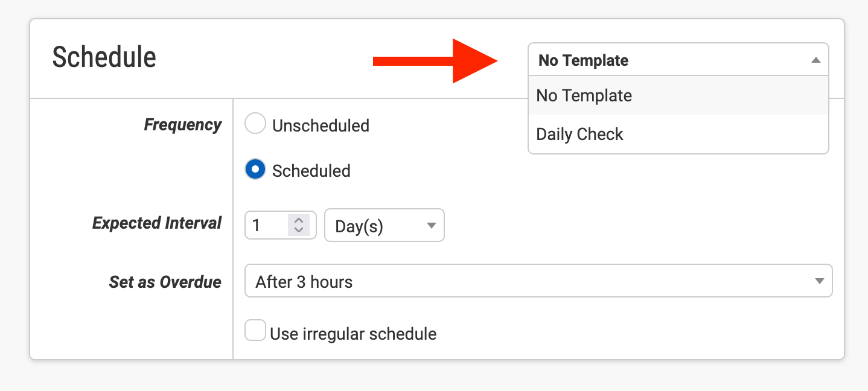Click the Day(s) dropdown arrow icon

pyautogui.click(x=431, y=226)
